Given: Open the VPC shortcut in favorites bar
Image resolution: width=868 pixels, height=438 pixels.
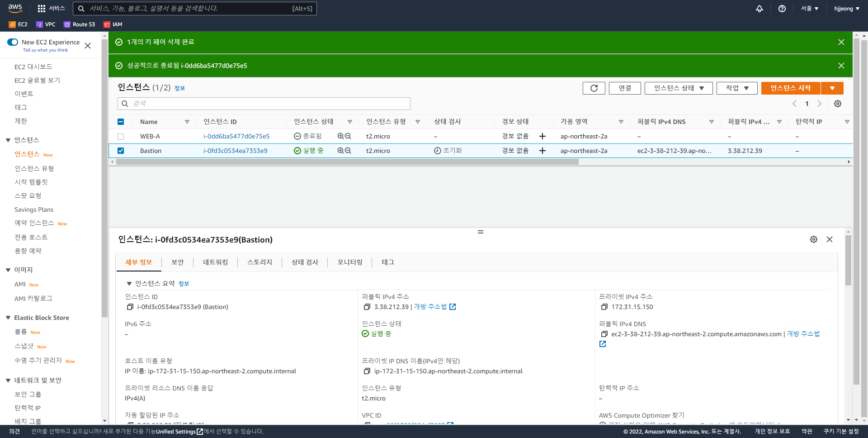Looking at the screenshot, I should [x=46, y=24].
